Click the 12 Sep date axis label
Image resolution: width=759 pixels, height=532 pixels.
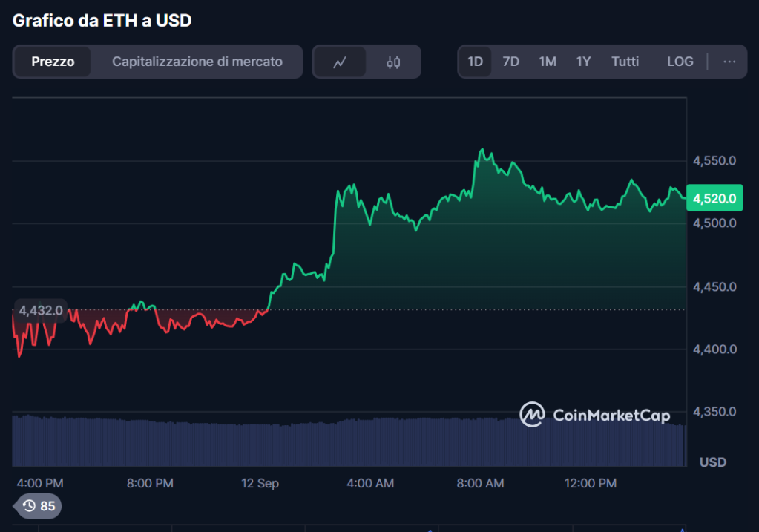tap(260, 483)
